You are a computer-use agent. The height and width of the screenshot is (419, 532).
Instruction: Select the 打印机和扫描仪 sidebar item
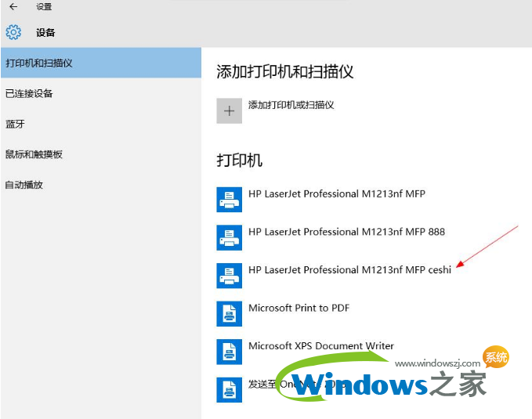coord(101,63)
